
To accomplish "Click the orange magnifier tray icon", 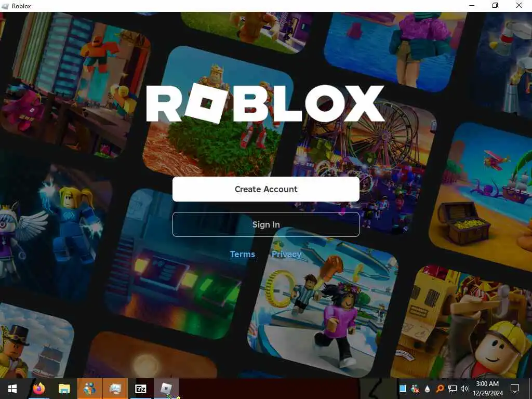I will pyautogui.click(x=440, y=389).
